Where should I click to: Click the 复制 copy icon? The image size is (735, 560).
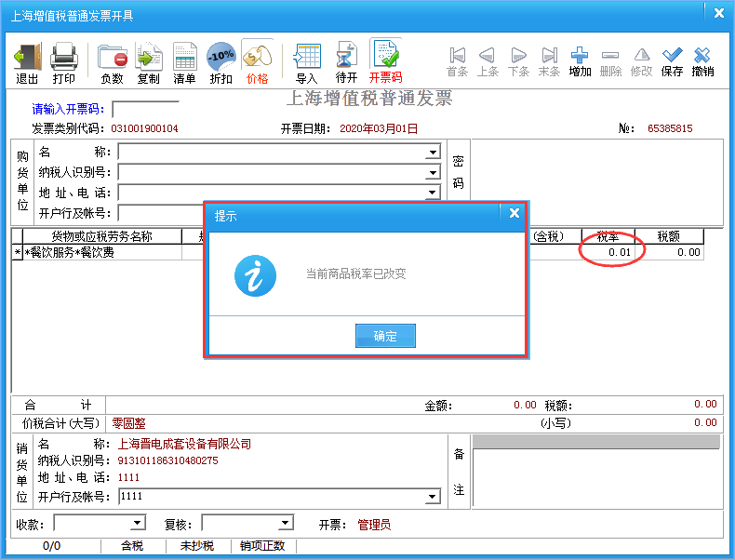tap(149, 63)
